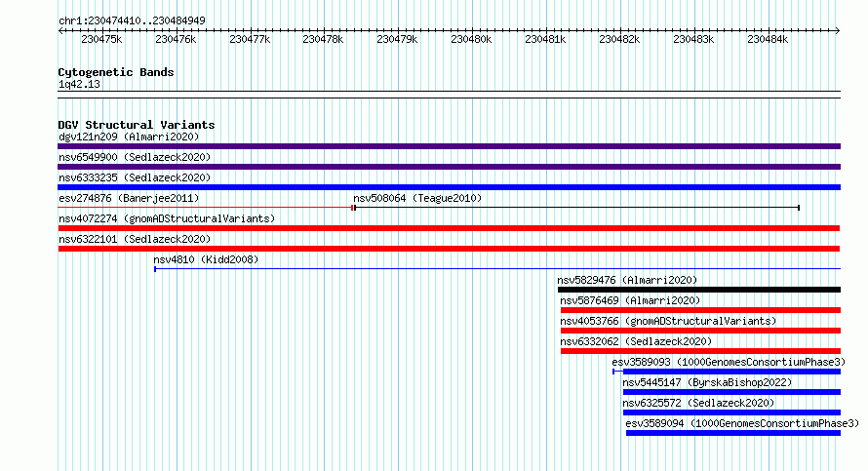Image resolution: width=868 pixels, height=471 pixels.
Task: Open nsv5445147 (ByrskaBishop2022) label
Action: point(707,382)
